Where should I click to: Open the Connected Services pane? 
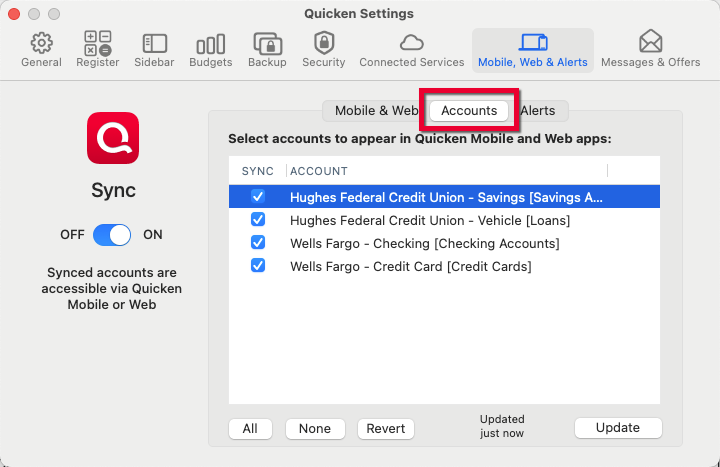[412, 50]
